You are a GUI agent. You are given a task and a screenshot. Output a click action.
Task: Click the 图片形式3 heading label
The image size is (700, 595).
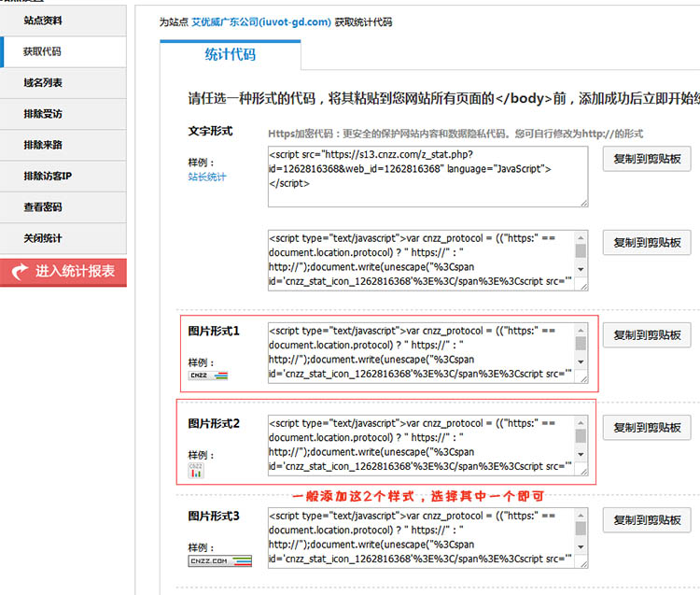pos(214,516)
